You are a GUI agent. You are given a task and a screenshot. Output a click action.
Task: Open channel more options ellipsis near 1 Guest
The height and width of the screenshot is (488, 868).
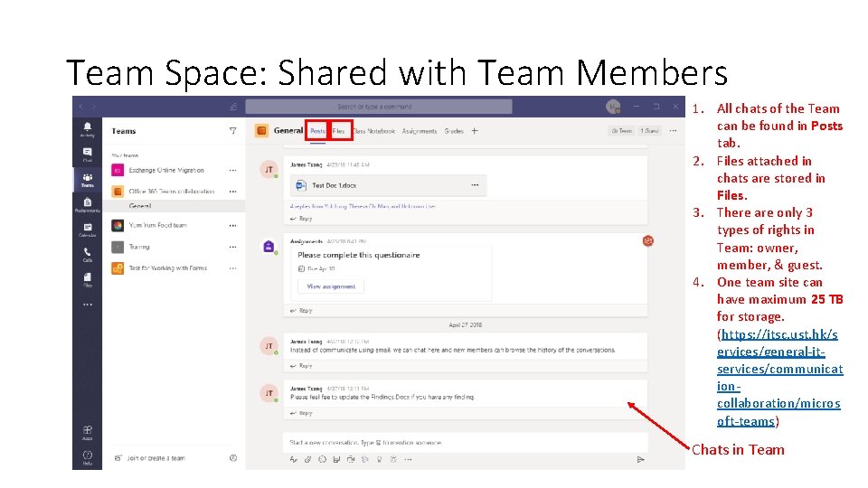673,131
